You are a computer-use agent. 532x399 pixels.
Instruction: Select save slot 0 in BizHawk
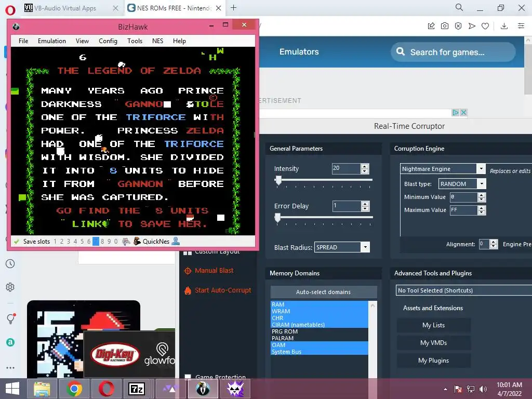coord(116,242)
